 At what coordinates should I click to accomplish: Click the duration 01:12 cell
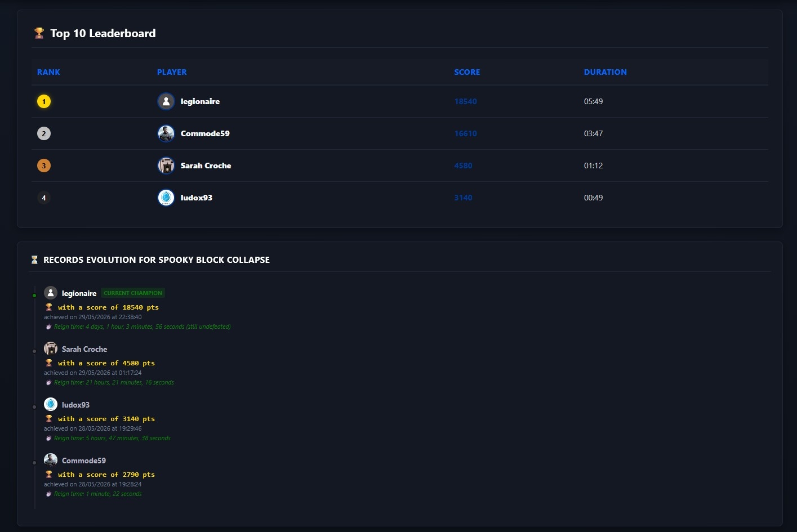pos(594,166)
